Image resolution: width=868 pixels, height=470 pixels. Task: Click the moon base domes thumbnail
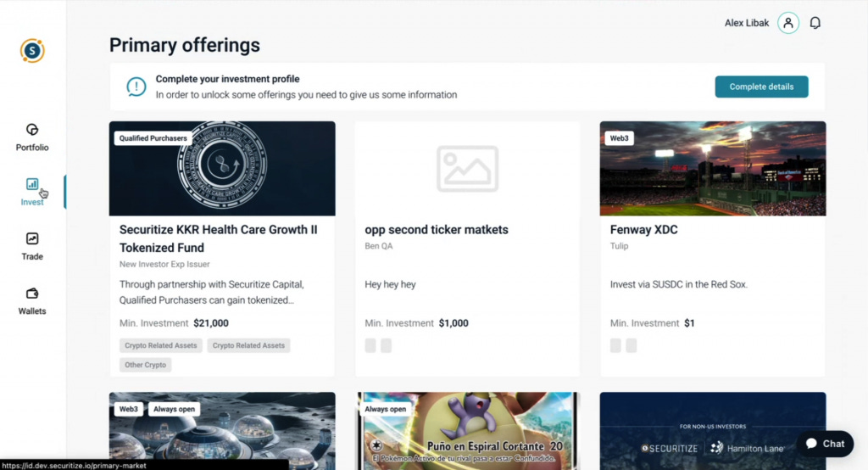(x=222, y=431)
